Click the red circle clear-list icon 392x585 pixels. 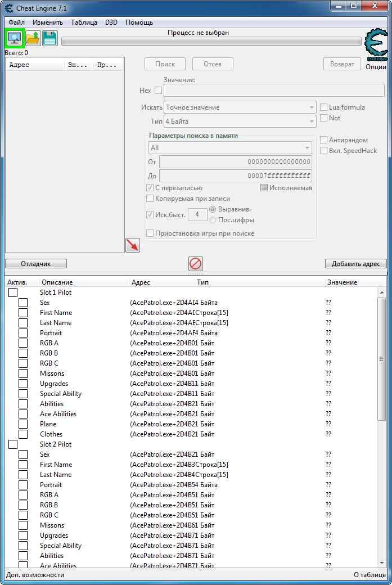click(196, 263)
